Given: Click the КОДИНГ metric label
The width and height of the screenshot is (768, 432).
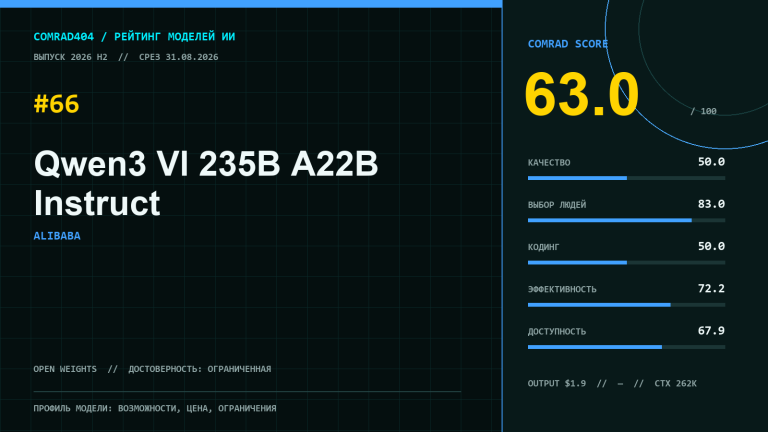Looking at the screenshot, I should click(x=544, y=247).
